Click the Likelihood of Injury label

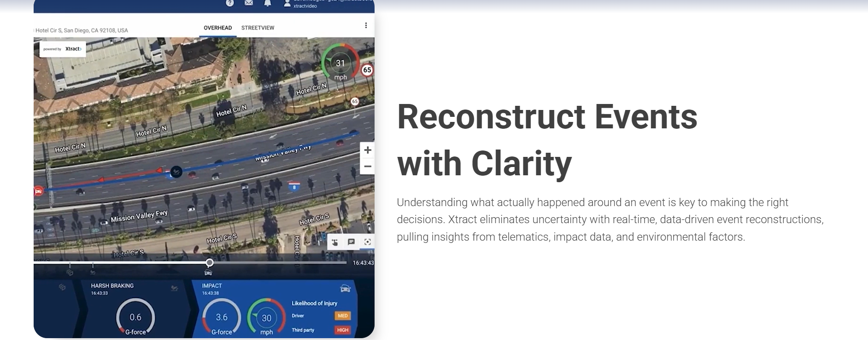[314, 303]
